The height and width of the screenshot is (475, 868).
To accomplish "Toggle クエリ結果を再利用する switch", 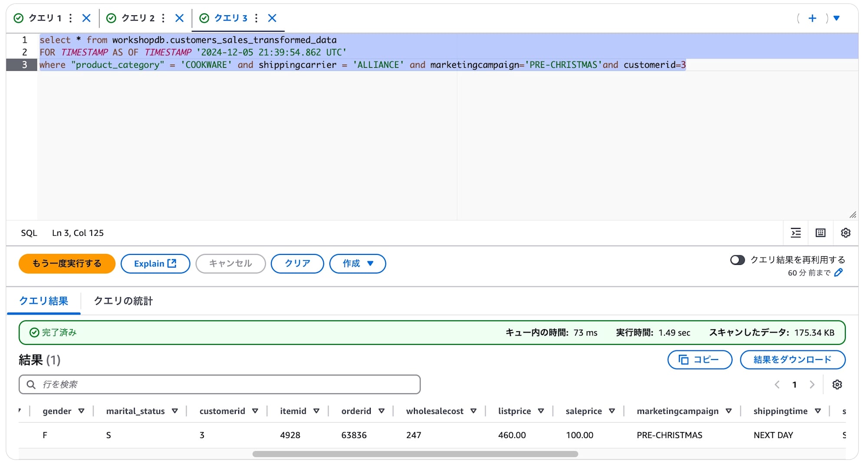I will [737, 260].
